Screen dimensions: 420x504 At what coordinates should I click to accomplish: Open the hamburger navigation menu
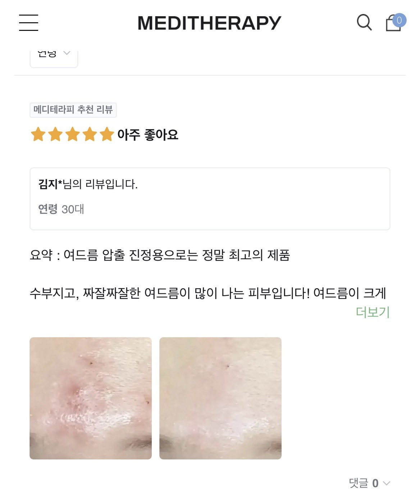click(28, 23)
